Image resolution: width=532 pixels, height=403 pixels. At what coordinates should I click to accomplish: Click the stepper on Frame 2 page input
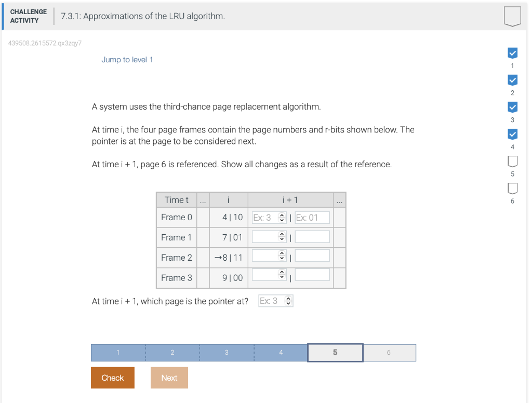(x=282, y=255)
